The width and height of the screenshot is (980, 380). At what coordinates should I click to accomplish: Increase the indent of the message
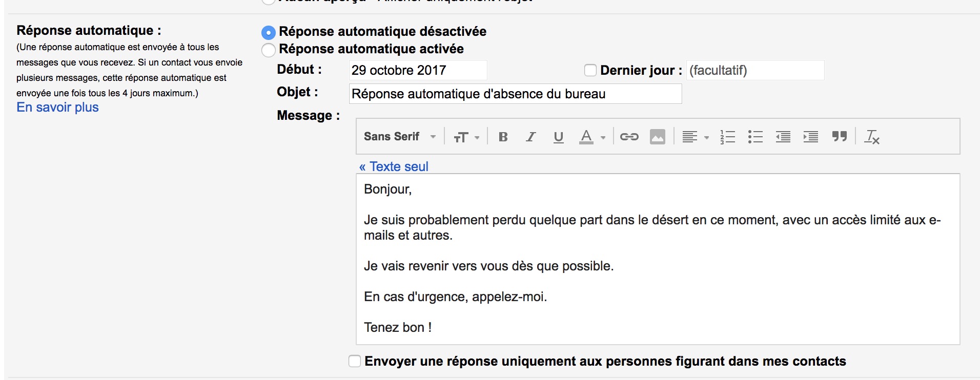(811, 137)
